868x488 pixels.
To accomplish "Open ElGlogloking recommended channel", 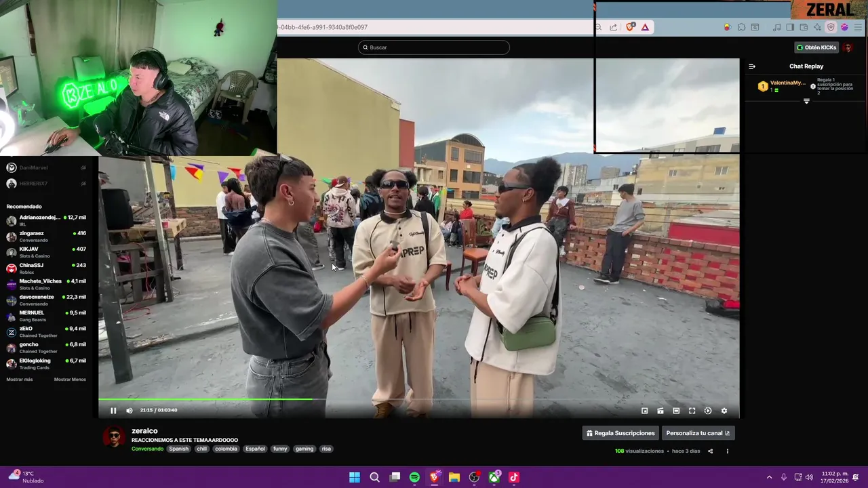I will [x=46, y=363].
